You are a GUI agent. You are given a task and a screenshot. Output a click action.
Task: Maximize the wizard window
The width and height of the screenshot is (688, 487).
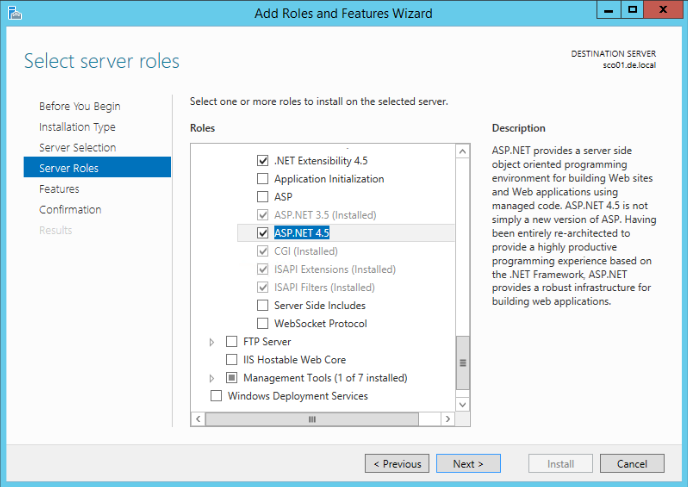[633, 11]
